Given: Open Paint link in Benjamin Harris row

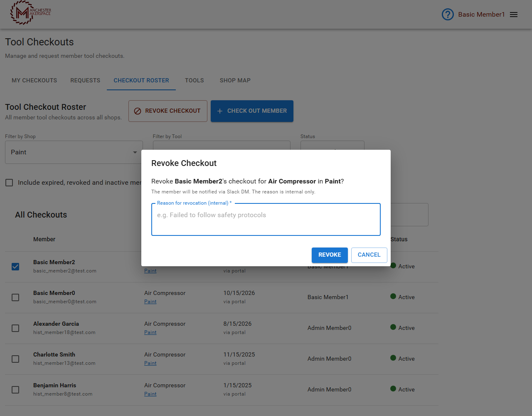Looking at the screenshot, I should coord(150,394).
